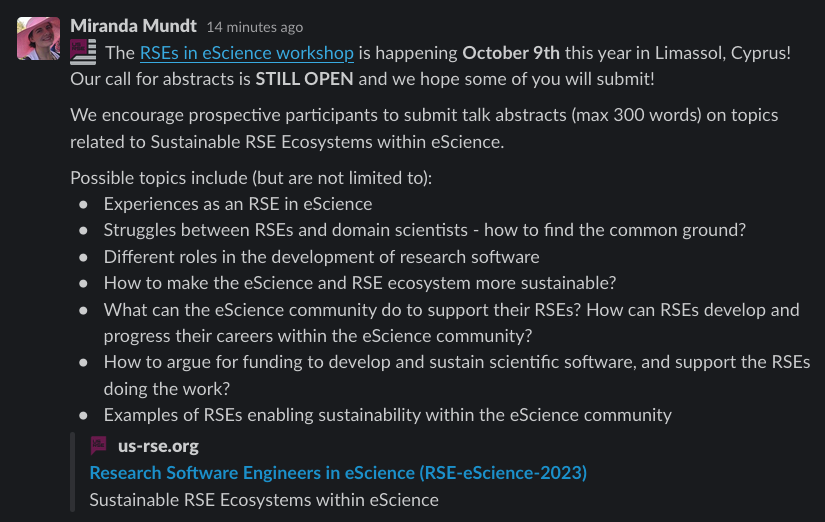
Task: Click Miranda Mundt's profile avatar
Action: 37,37
